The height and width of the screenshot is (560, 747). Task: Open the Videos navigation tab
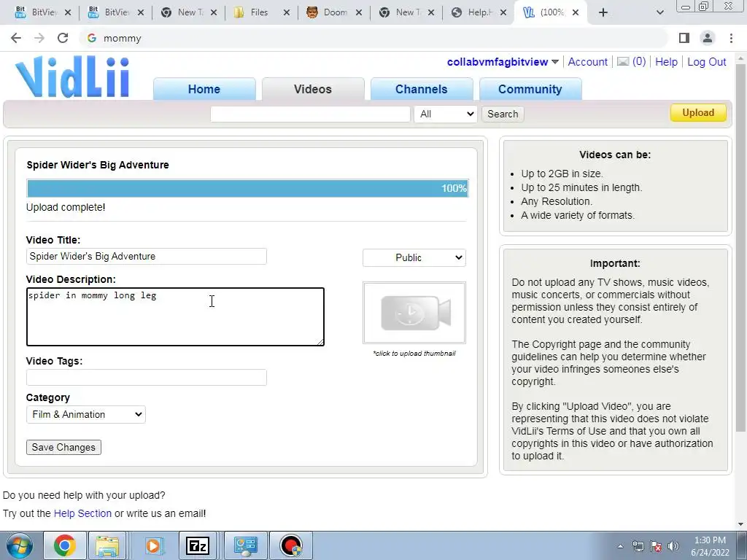[312, 89]
